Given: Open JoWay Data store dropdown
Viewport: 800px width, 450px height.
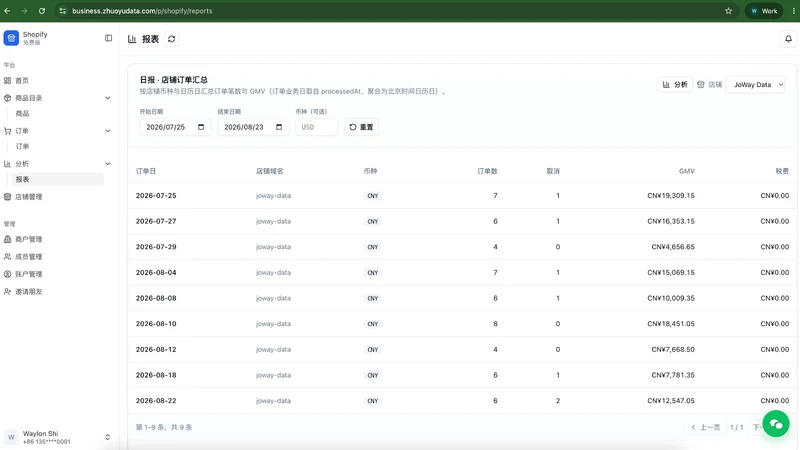Looking at the screenshot, I should click(x=756, y=85).
